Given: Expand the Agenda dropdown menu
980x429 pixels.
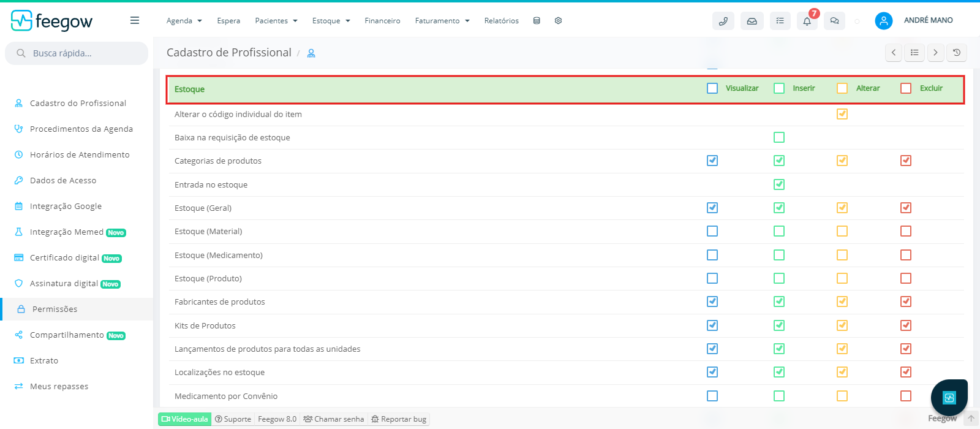Looking at the screenshot, I should [x=184, y=21].
